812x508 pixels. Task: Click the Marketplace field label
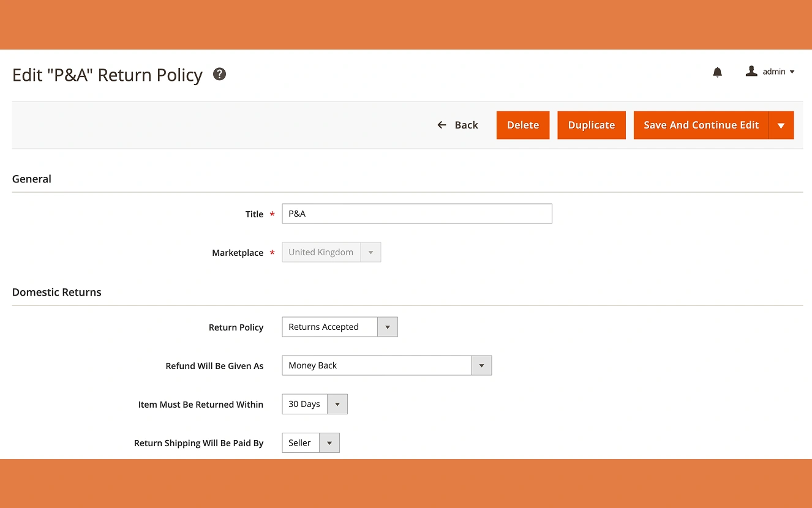[238, 253]
